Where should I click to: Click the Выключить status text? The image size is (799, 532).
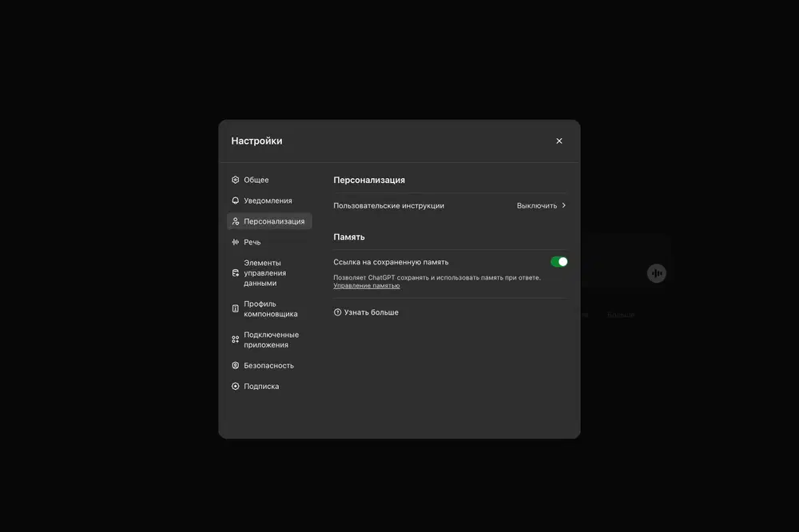tap(537, 205)
